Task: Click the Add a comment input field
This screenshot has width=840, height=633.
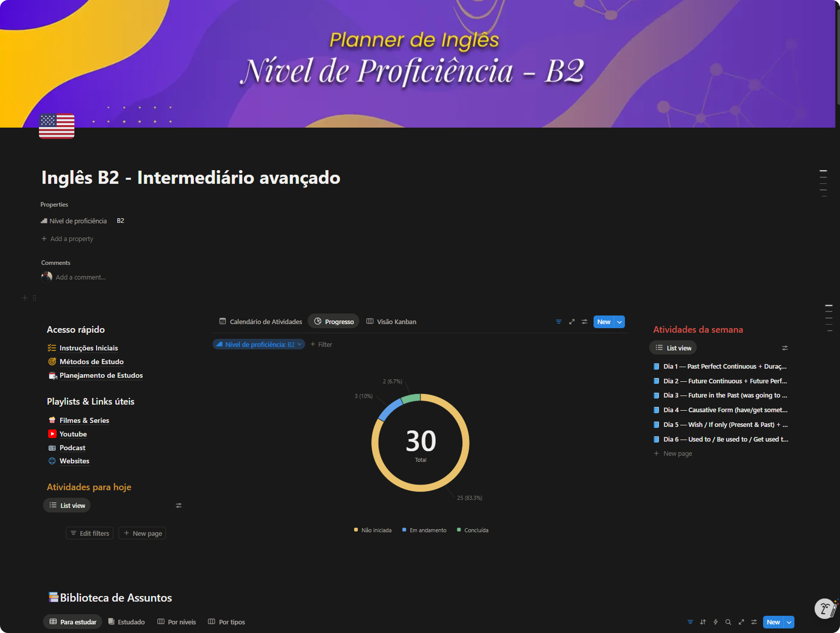Action: [x=81, y=277]
